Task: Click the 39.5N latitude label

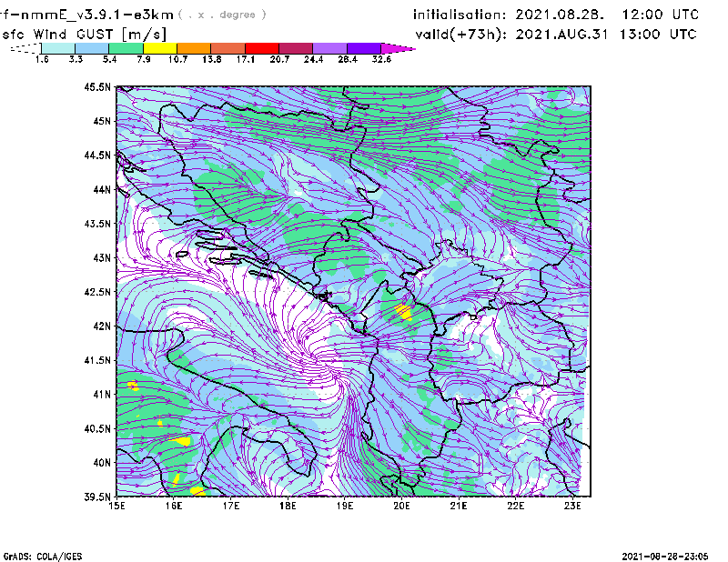Action: 97,497
